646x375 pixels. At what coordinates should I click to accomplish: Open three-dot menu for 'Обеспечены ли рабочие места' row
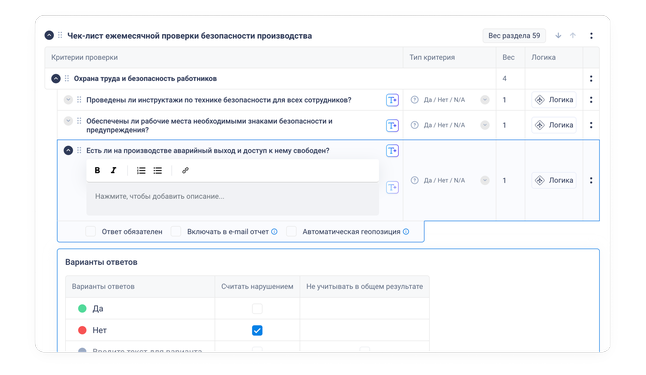pos(591,125)
